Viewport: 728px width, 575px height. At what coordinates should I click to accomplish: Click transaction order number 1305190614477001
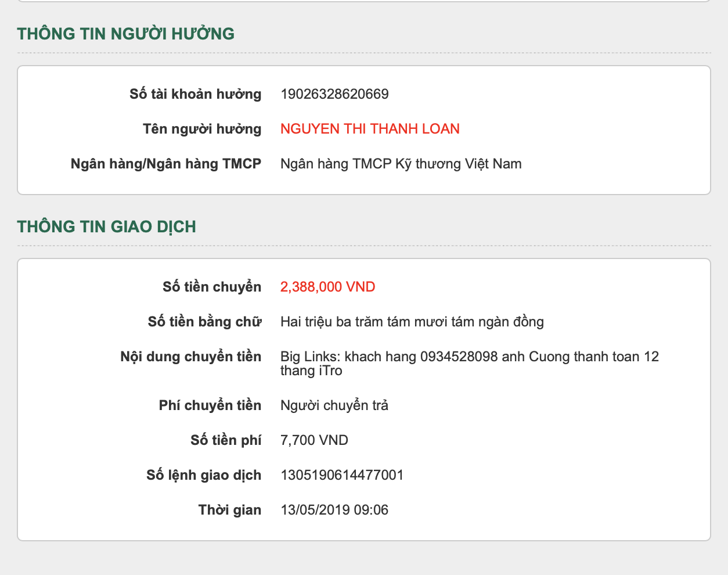click(x=342, y=475)
